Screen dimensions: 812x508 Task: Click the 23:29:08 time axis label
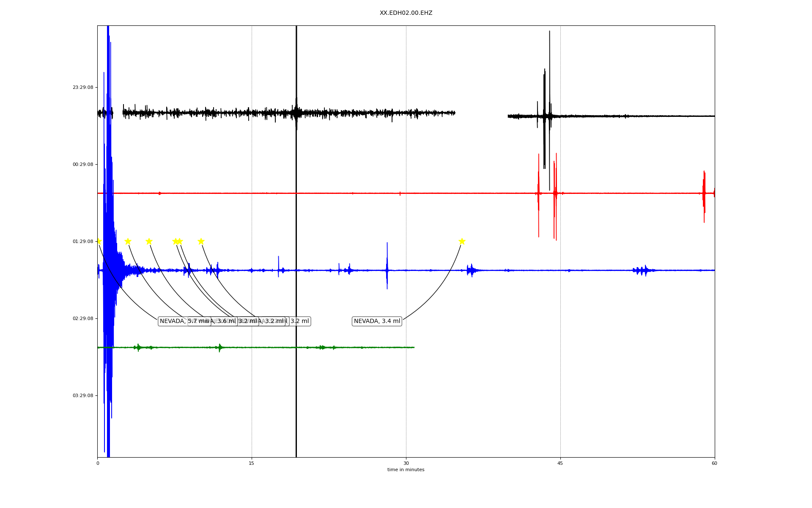click(x=82, y=88)
